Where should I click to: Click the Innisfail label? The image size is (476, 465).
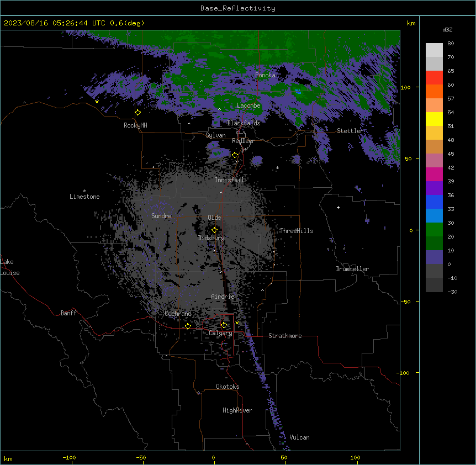click(230, 180)
